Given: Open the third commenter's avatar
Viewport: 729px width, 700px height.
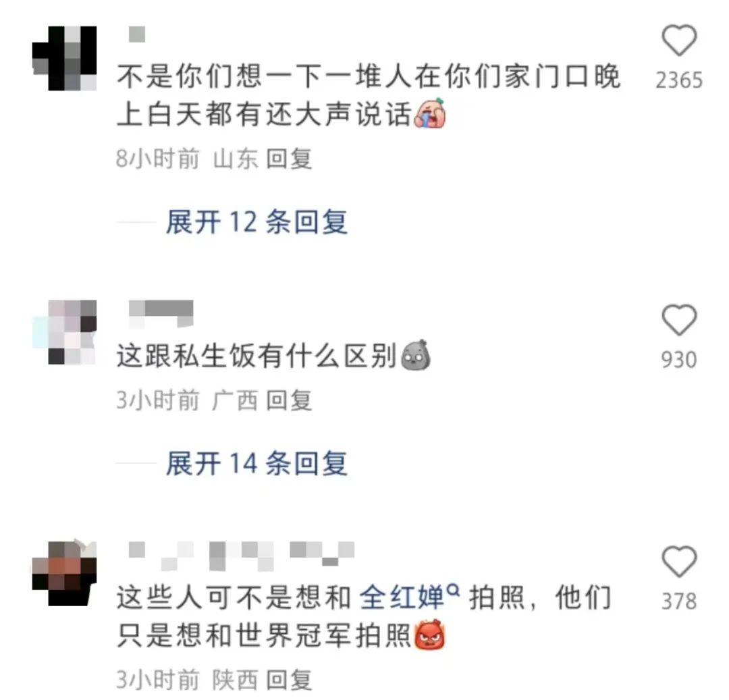Looking at the screenshot, I should coord(65,573).
